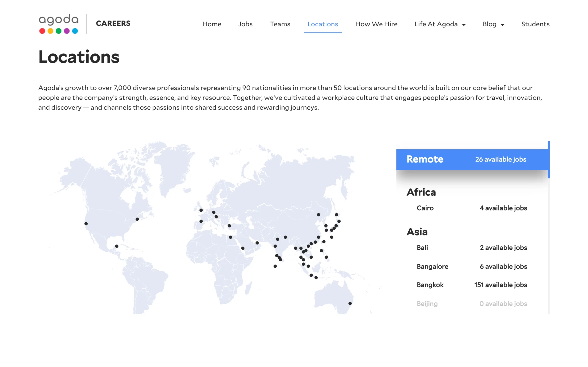
Task: Click the northern China map dot
Action: (318, 214)
